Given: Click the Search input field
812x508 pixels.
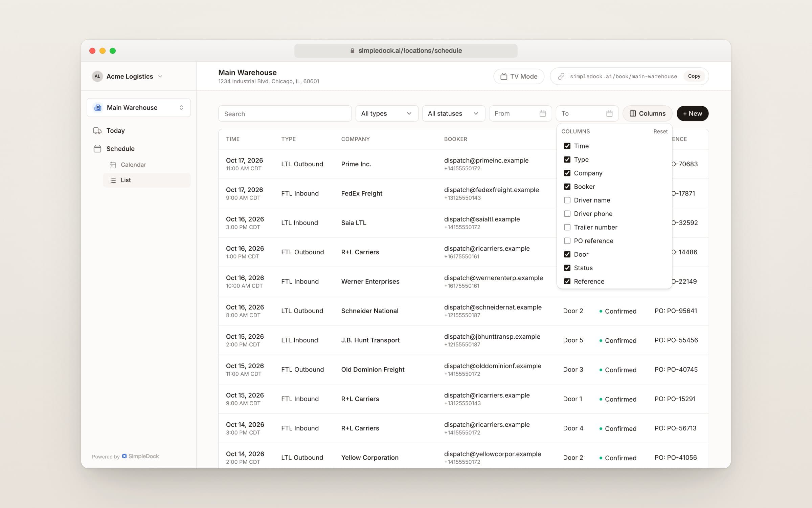Looking at the screenshot, I should [285, 113].
